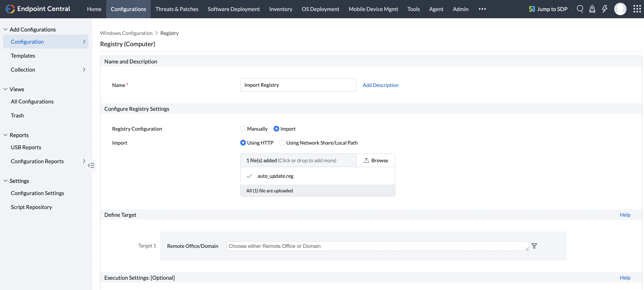Collapse the Settings section

5,181
